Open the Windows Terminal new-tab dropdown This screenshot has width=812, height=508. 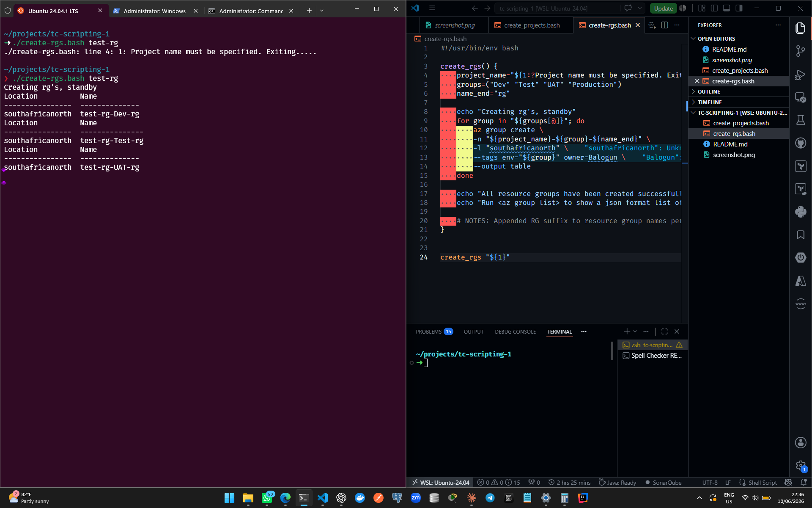tap(322, 11)
